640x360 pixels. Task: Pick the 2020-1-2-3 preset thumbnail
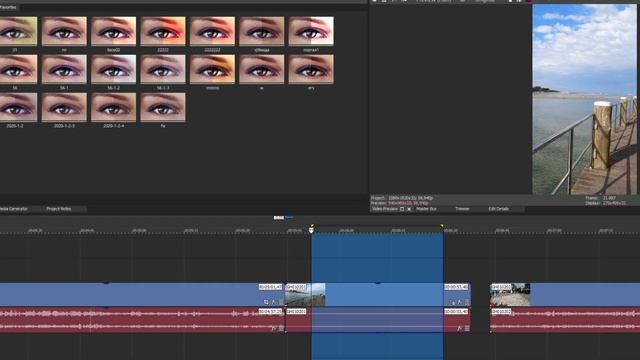pos(64,107)
